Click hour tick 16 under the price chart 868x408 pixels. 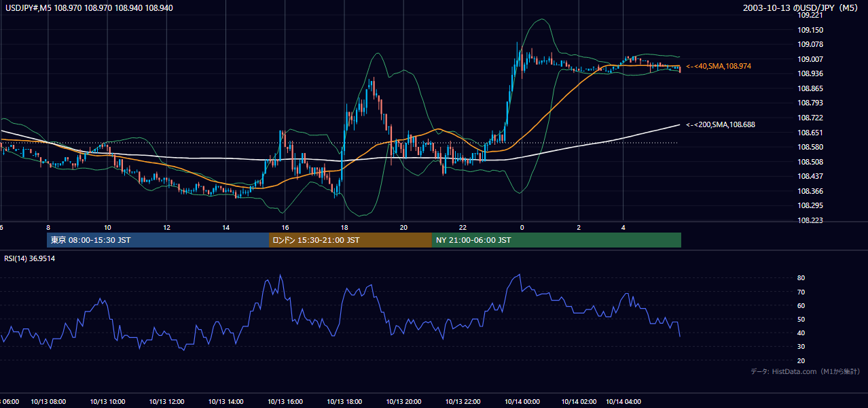click(285, 227)
